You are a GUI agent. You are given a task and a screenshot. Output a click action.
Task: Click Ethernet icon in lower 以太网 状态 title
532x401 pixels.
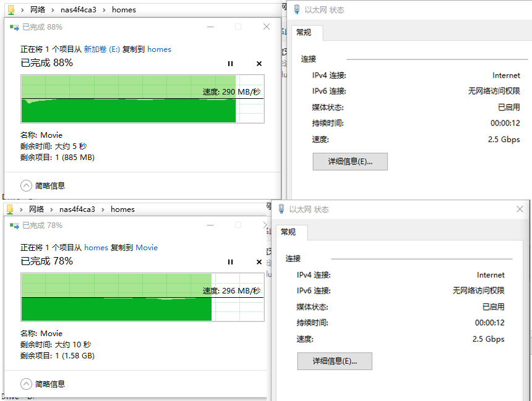tap(281, 209)
